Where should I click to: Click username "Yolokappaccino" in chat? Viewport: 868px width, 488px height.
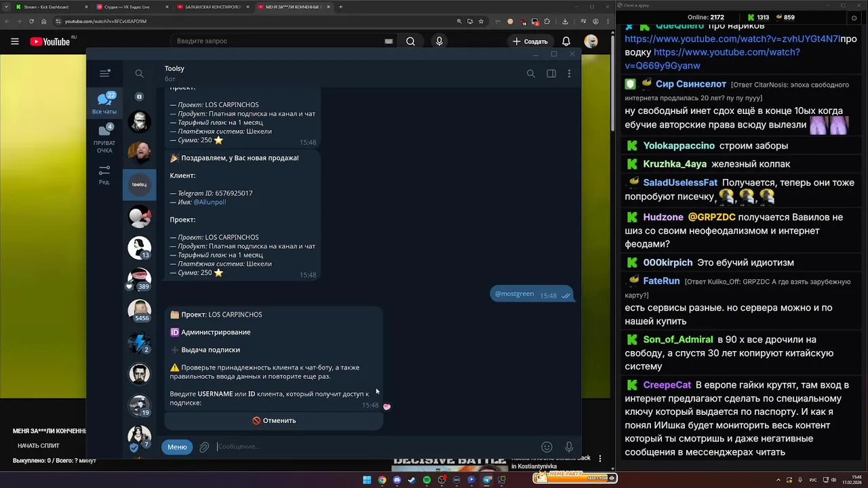point(679,146)
